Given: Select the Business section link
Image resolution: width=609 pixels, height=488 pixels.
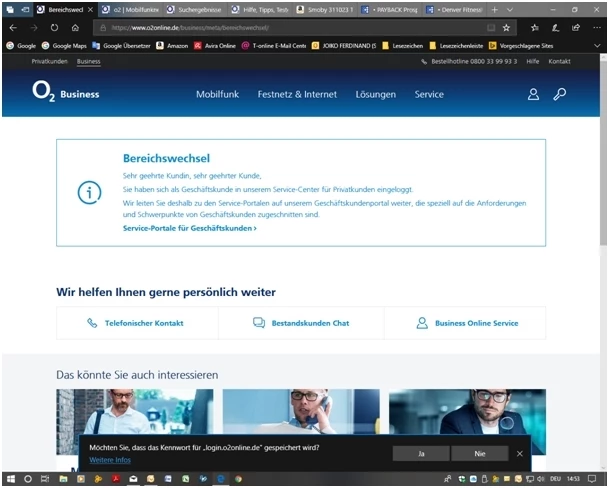Looking at the screenshot, I should (x=89, y=61).
